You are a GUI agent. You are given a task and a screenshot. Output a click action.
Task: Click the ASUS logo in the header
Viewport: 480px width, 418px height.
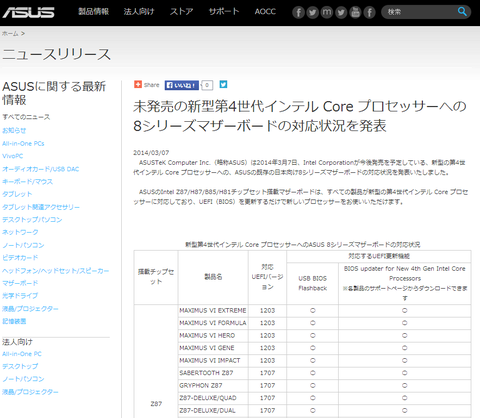click(28, 12)
